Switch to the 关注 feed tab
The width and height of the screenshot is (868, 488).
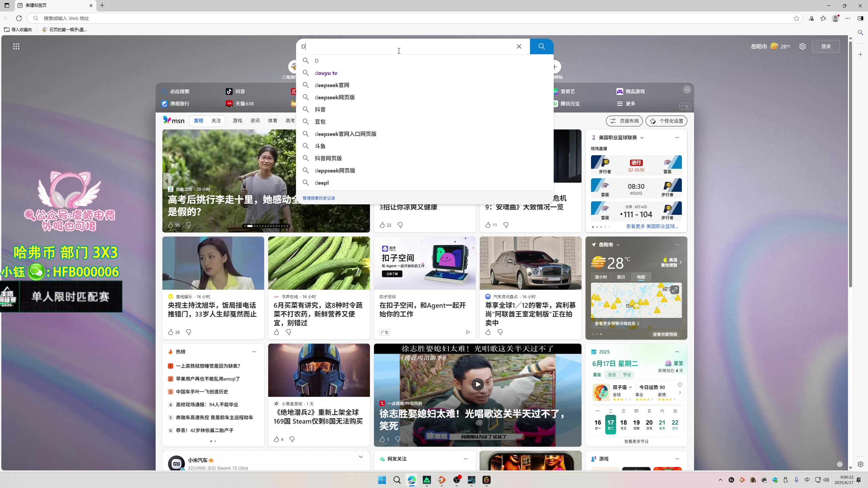pos(216,121)
